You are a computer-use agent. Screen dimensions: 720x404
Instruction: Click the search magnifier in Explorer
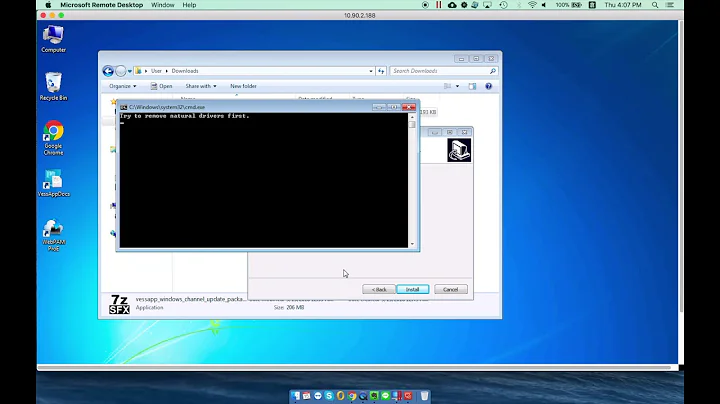tap(493, 71)
